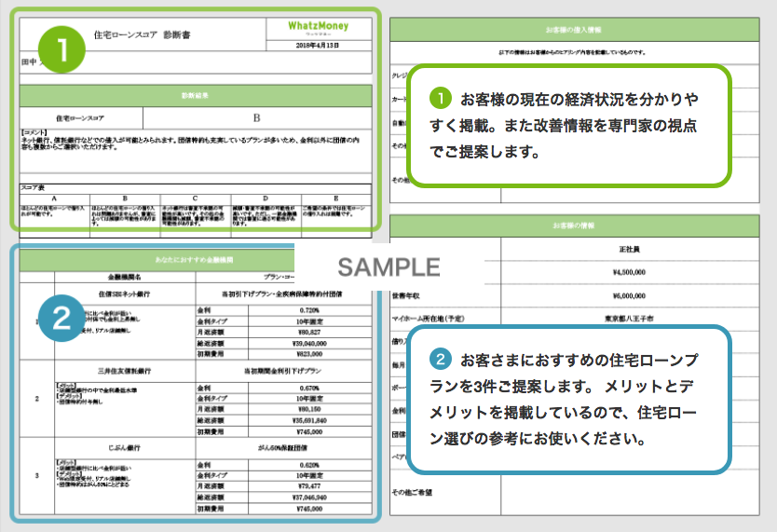Select monthly repayment ¥80,827
777x532 pixels.
[309, 332]
